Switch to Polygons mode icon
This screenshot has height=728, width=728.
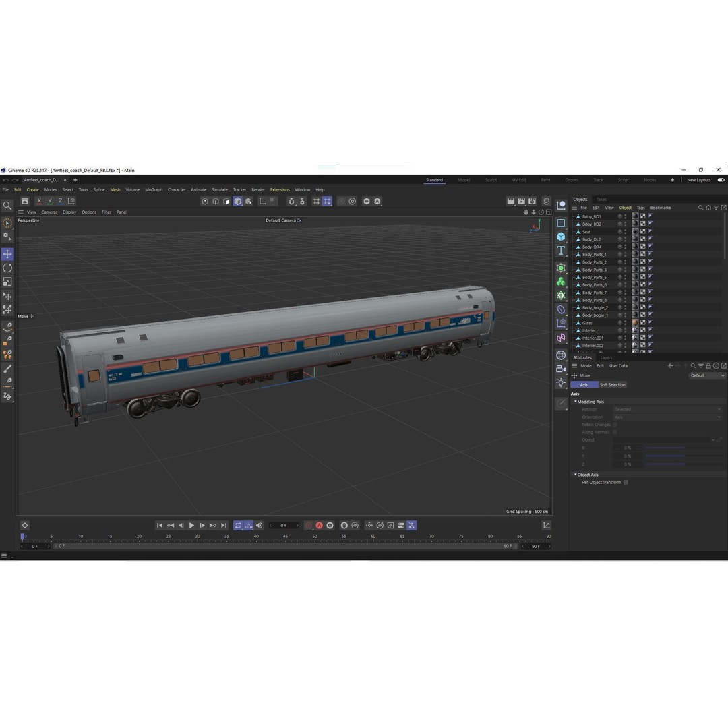pyautogui.click(x=226, y=201)
